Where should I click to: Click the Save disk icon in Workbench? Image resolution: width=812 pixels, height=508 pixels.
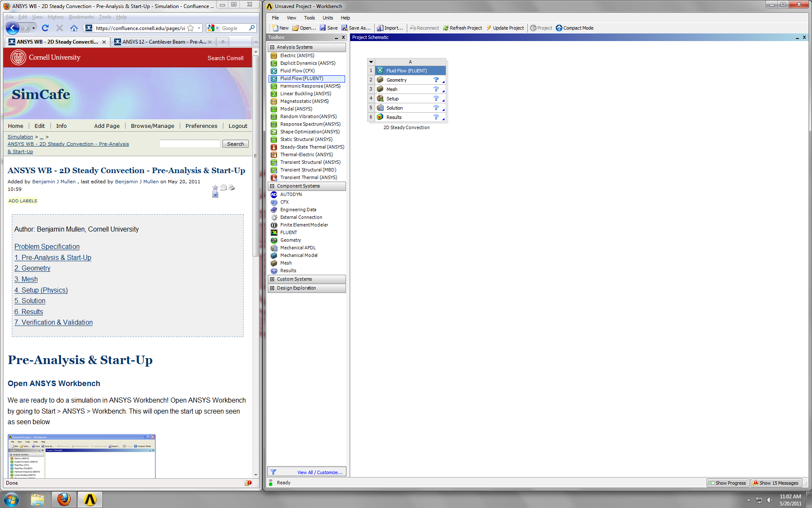click(x=323, y=28)
